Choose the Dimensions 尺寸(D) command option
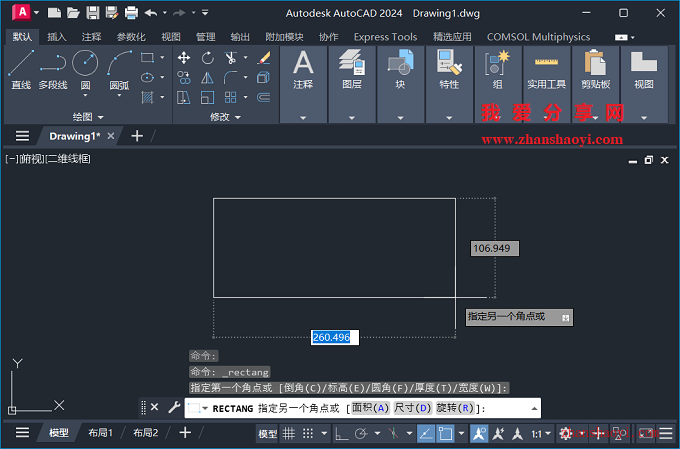Image resolution: width=680 pixels, height=449 pixels. pyautogui.click(x=412, y=408)
